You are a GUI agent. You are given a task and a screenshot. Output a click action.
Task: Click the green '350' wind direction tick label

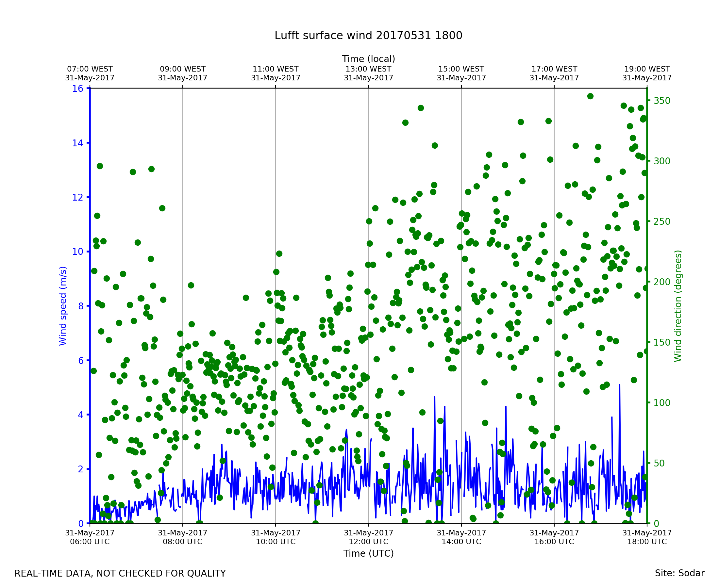(x=662, y=101)
